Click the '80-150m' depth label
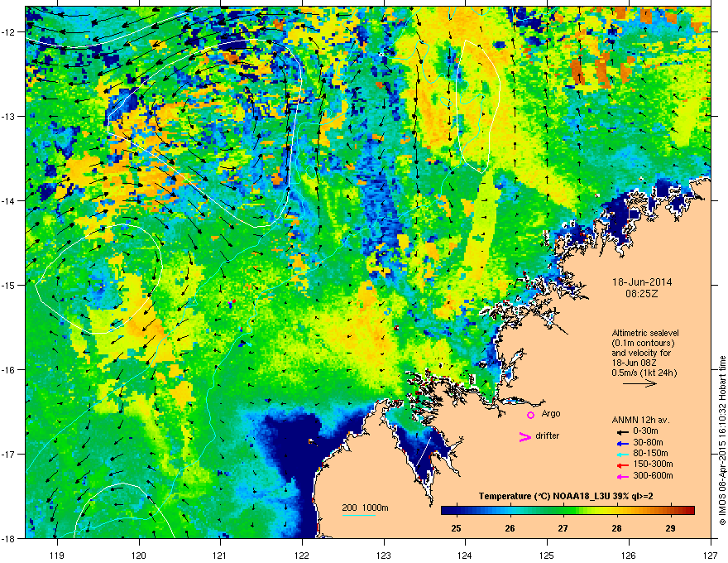Viewport: 728px width, 563px height. pyautogui.click(x=650, y=453)
